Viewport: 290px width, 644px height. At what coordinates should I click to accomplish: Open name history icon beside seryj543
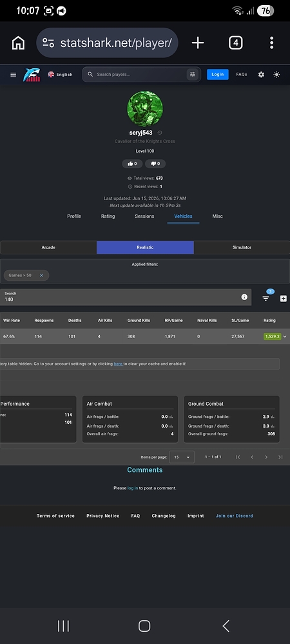[x=160, y=133]
